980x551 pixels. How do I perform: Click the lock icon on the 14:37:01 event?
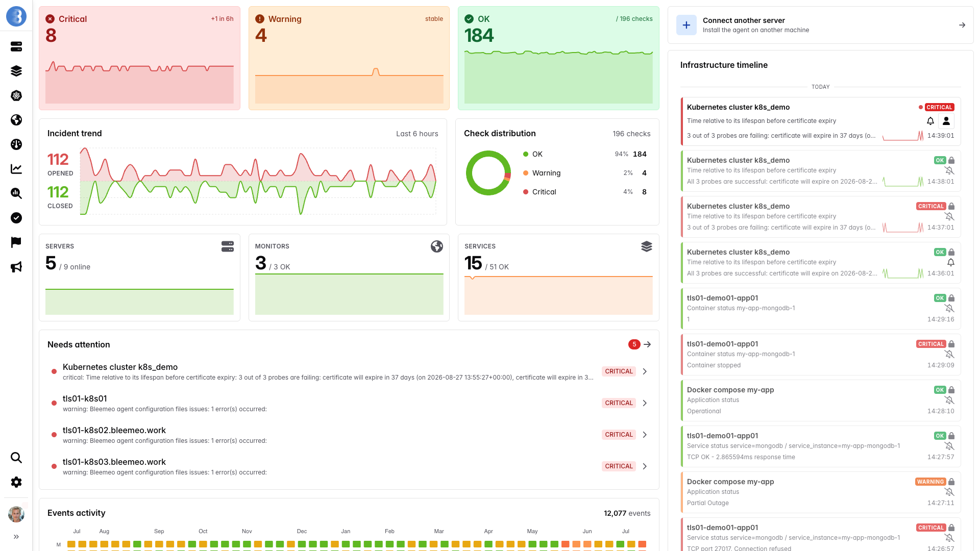click(x=951, y=206)
